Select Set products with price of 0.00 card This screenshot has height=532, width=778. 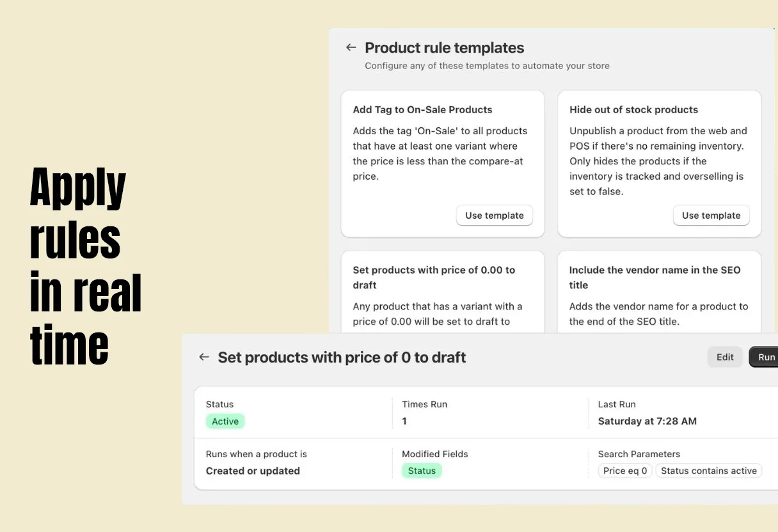(x=443, y=292)
